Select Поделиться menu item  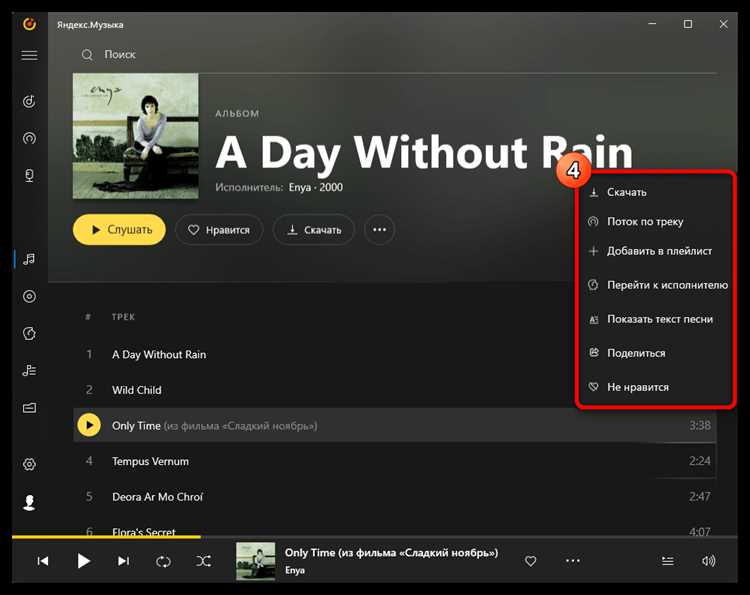pyautogui.click(x=655, y=353)
